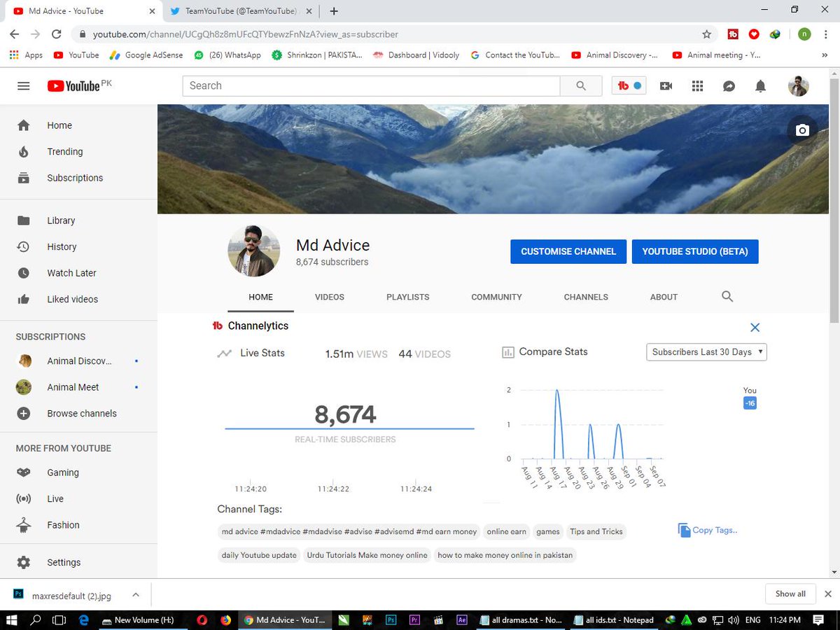Click the Md Advice channel avatar
This screenshot has height=630, width=840.
[x=254, y=251]
